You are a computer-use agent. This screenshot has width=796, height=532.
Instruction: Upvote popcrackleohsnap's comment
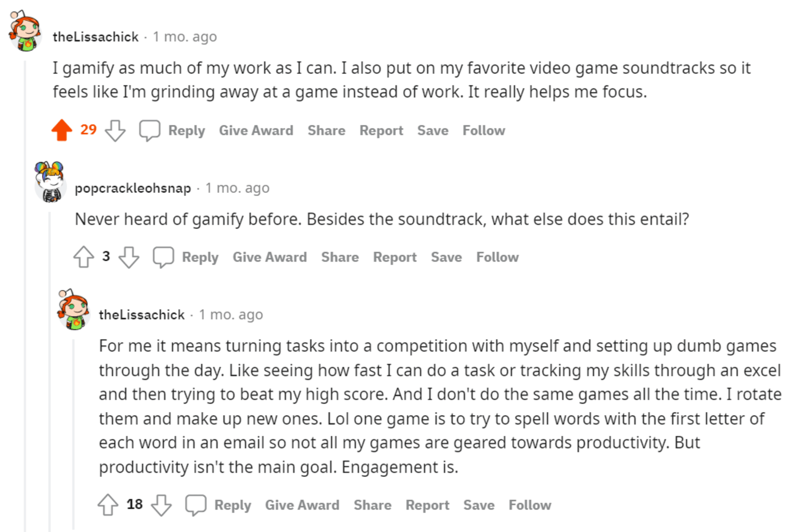pos(83,257)
